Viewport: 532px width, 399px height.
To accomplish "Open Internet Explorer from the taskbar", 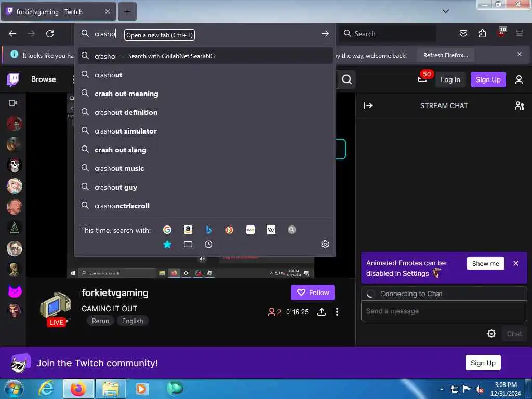I will click(46, 389).
